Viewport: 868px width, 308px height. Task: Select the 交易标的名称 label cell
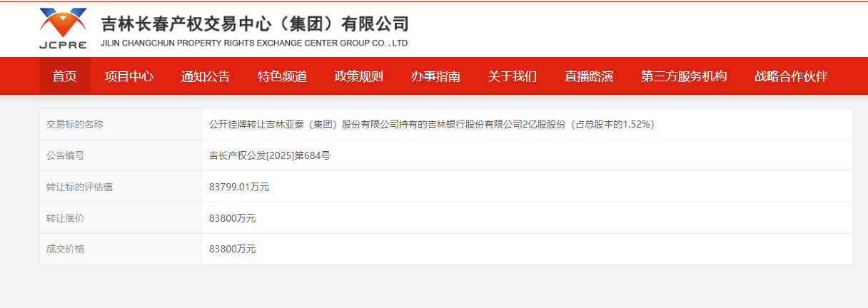coord(121,125)
